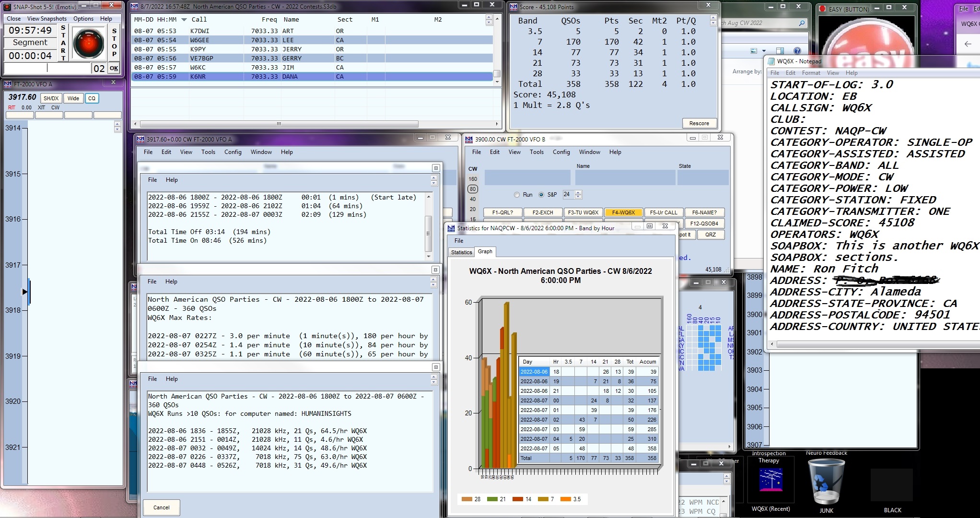
Task: Select the 160 band button in VFO B
Action: [x=473, y=179]
